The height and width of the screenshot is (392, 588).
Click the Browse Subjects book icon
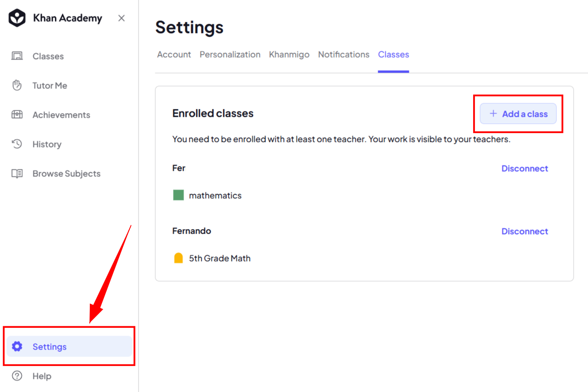click(x=17, y=174)
